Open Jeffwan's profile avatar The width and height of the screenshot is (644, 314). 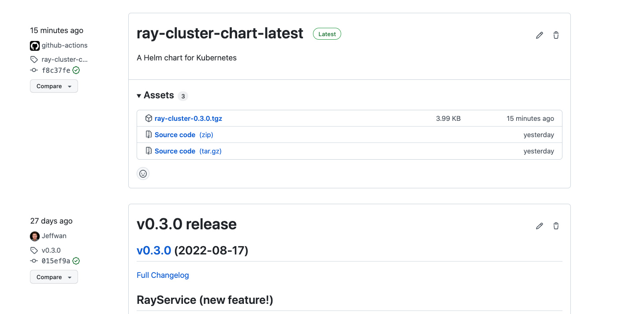[x=34, y=236]
